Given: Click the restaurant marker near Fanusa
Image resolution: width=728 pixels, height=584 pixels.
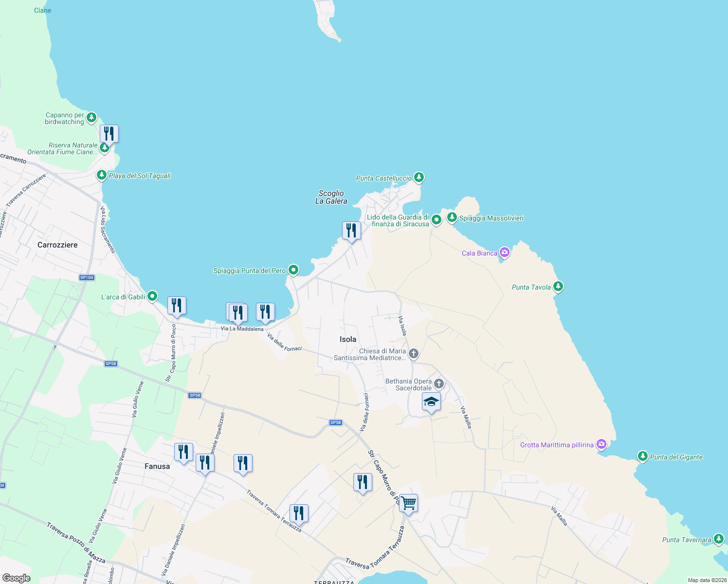Looking at the screenshot, I should click(x=183, y=452).
